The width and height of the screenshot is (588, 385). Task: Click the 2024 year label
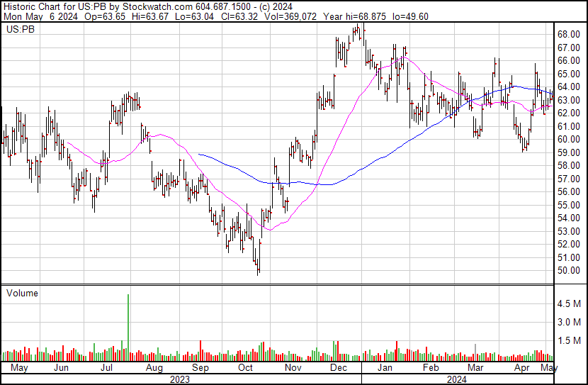pos(456,379)
